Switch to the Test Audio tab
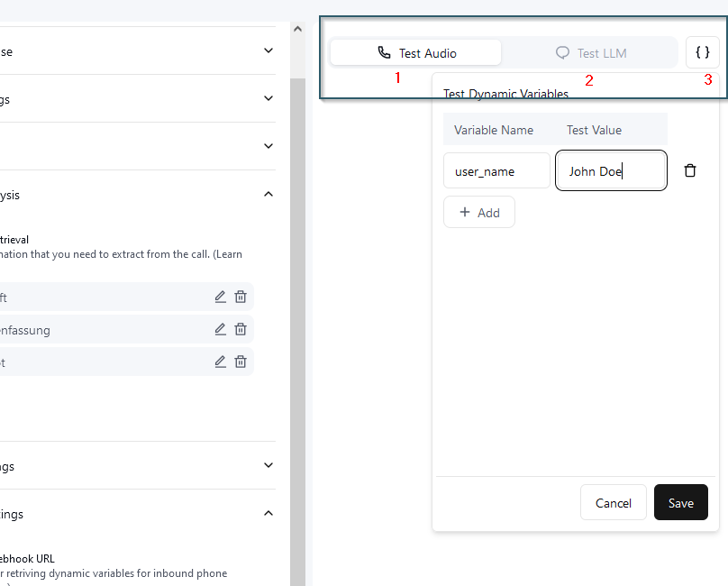This screenshot has height=586, width=728. [x=416, y=53]
